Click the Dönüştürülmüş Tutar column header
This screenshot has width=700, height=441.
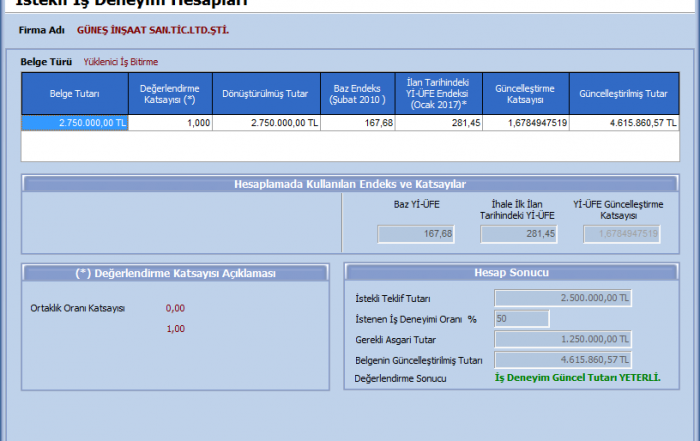[266, 94]
